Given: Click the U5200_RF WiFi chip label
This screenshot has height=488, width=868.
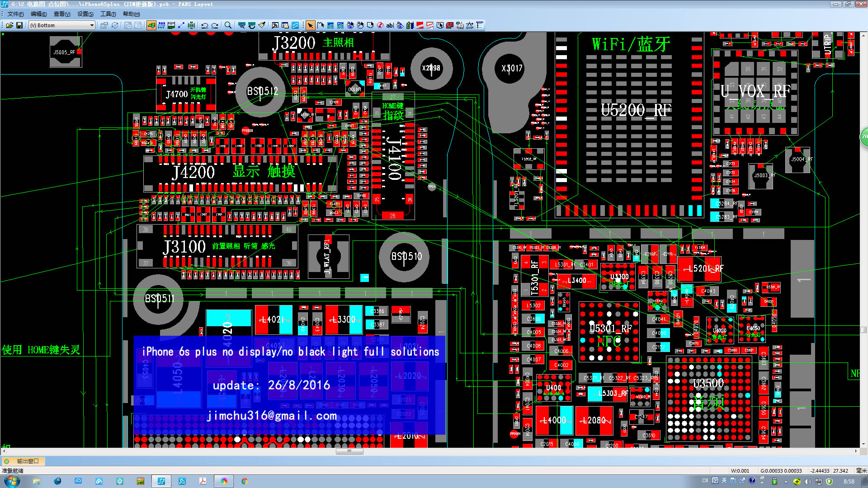Looking at the screenshot, I should pyautogui.click(x=636, y=110).
